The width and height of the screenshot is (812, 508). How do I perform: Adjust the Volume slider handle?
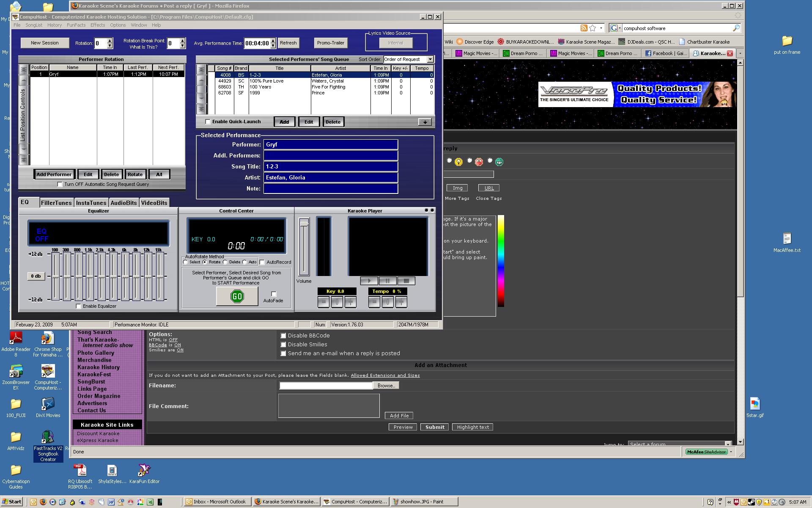(x=304, y=224)
